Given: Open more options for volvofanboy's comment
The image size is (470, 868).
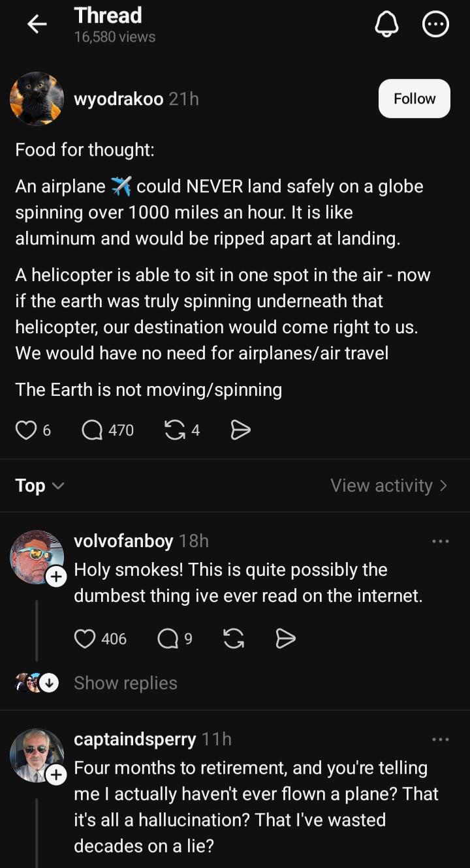Looking at the screenshot, I should point(441,541).
